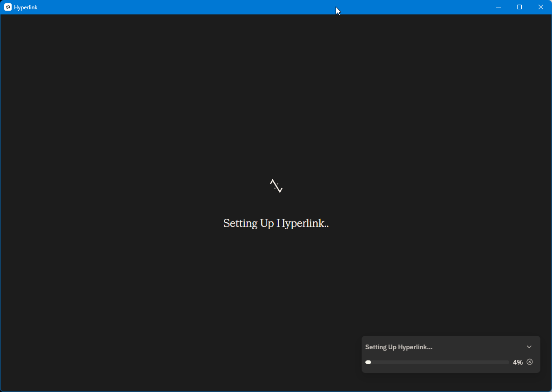Click the 4% progress value
This screenshot has width=552, height=392.
(x=518, y=362)
